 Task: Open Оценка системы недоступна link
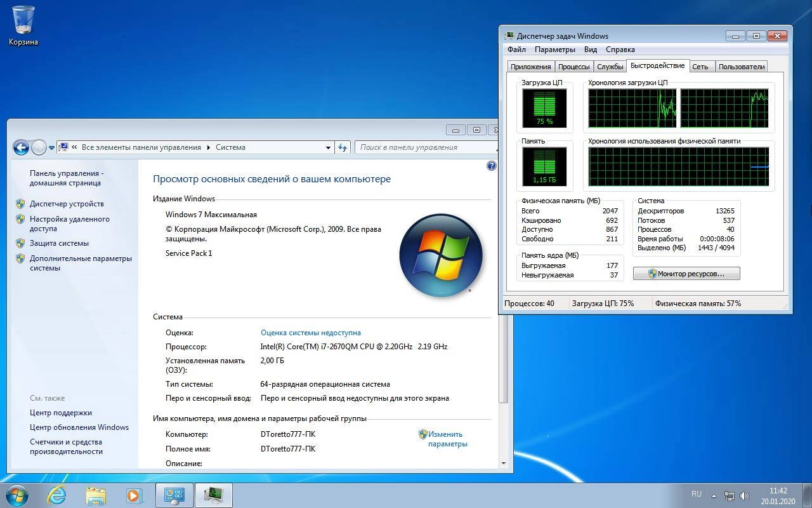point(311,333)
